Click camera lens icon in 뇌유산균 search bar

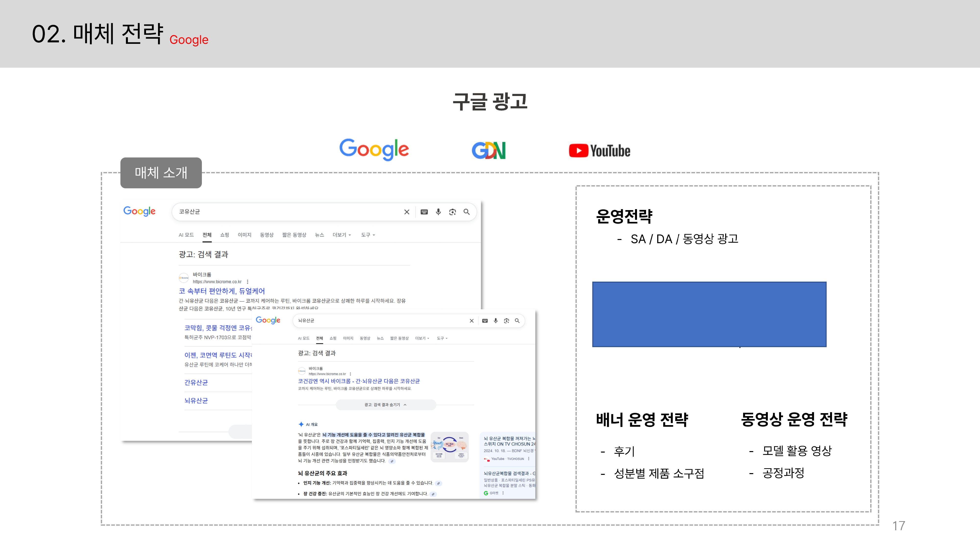(506, 321)
